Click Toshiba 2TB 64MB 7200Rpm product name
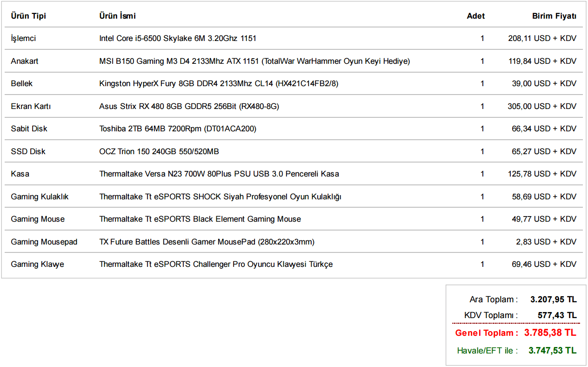 [178, 129]
